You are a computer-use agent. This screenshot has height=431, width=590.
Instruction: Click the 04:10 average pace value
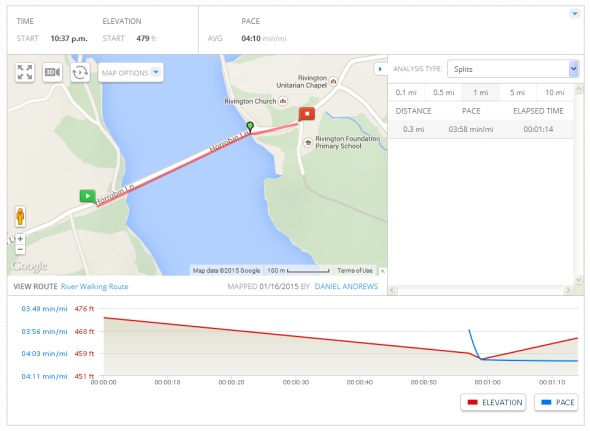[x=251, y=38]
